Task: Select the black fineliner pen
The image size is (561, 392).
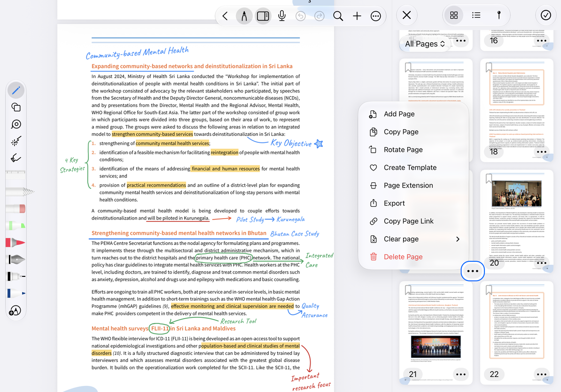Action: (16, 276)
